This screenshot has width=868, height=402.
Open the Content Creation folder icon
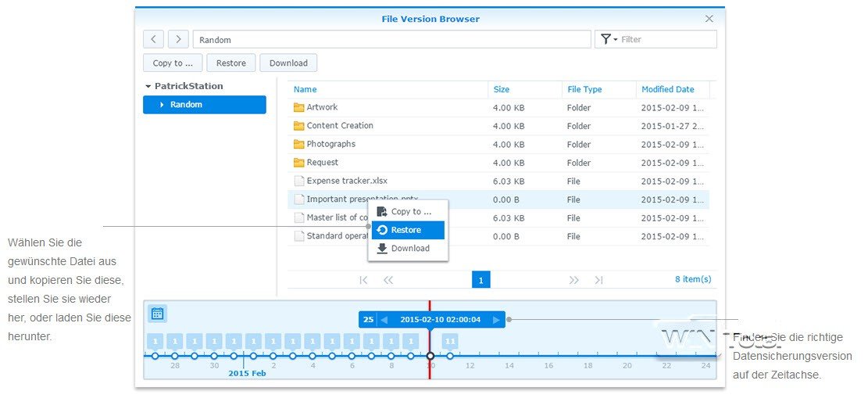click(299, 125)
